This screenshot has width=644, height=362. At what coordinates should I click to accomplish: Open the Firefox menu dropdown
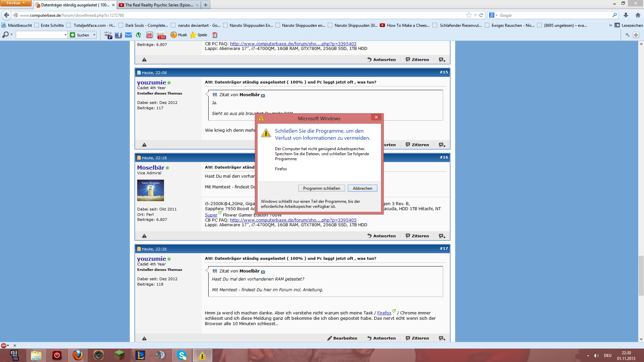coord(15,3)
